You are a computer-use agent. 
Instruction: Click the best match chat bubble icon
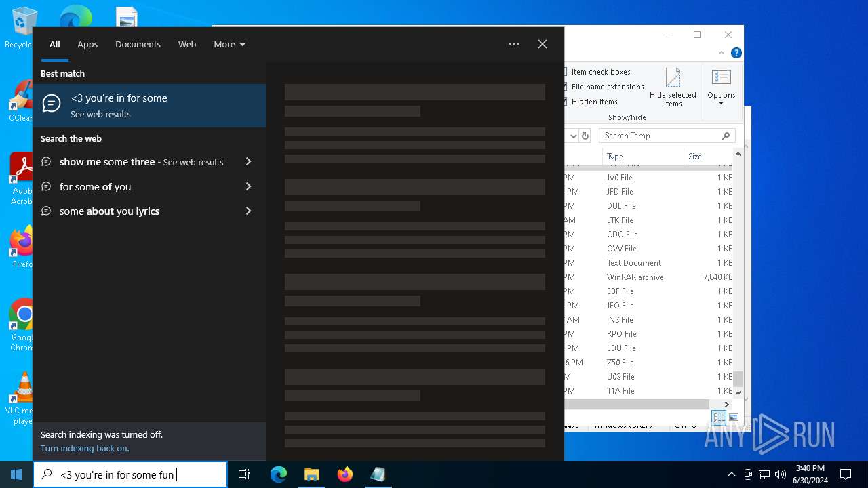(x=52, y=104)
